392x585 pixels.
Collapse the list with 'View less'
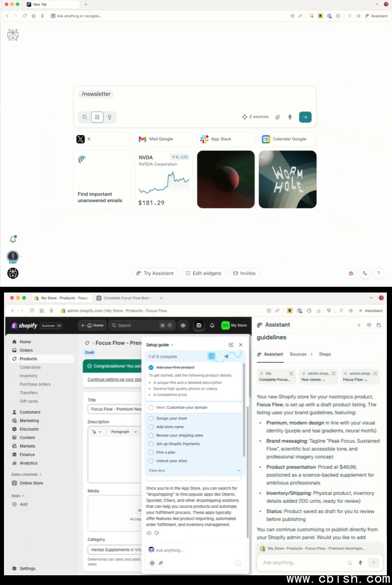pyautogui.click(x=157, y=471)
